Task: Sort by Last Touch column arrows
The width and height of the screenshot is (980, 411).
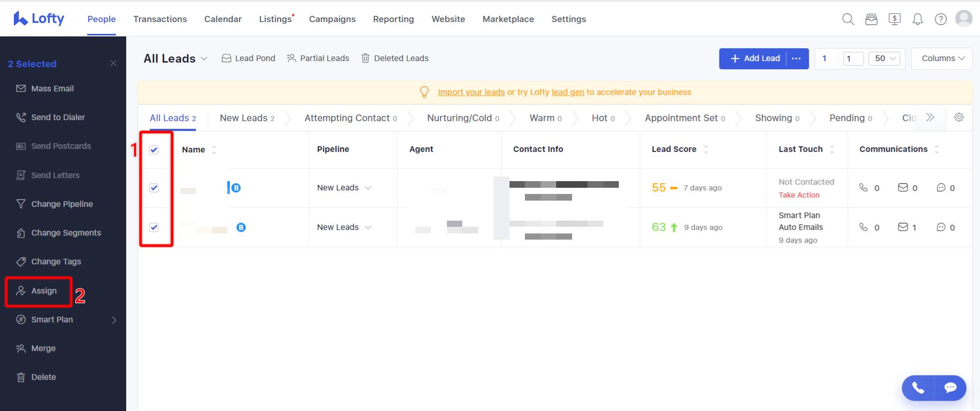Action: click(x=832, y=149)
